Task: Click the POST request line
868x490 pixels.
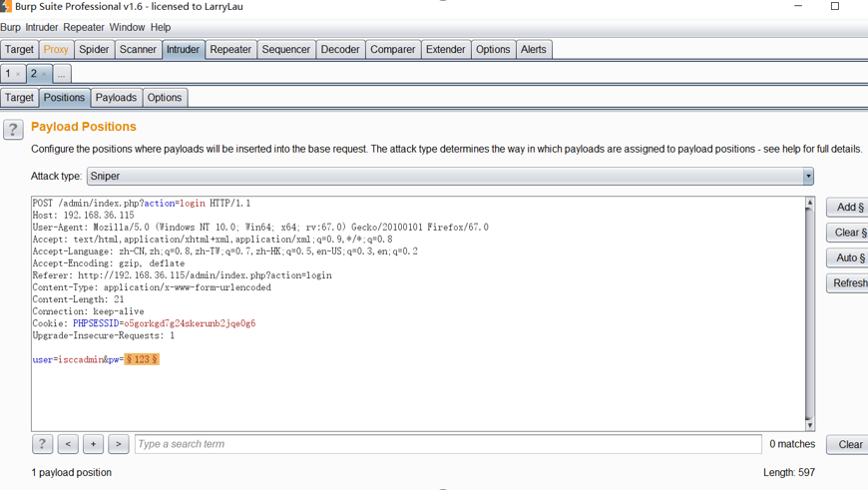Action: [x=141, y=204]
